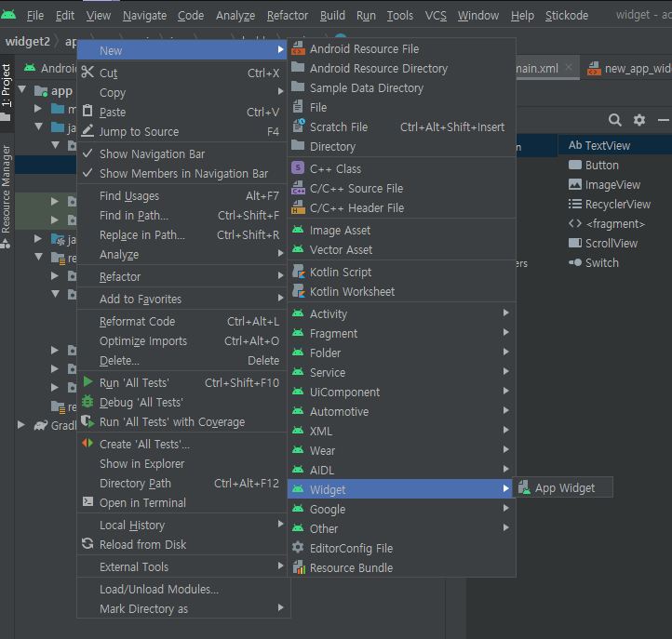Choose Vector Asset from New menu

(401, 249)
